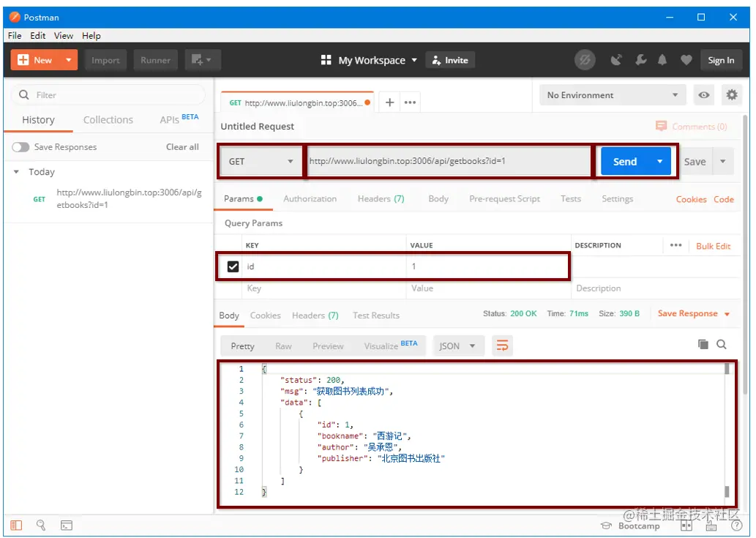Open the request Headers (7) tab
The image size is (756, 538).
381,198
